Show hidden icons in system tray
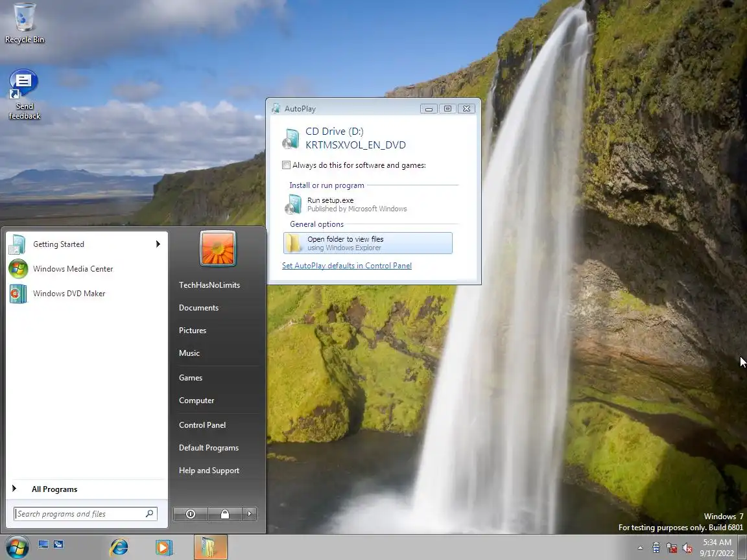This screenshot has width=747, height=560. coord(640,548)
